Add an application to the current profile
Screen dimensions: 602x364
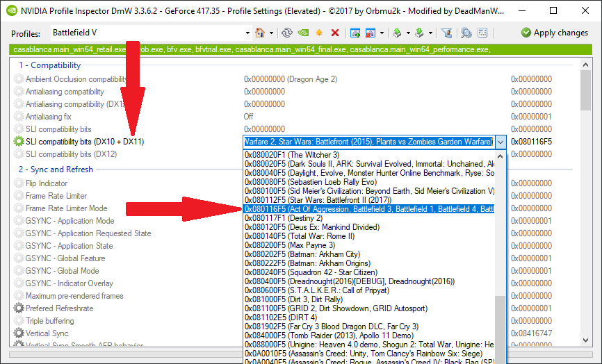click(x=355, y=33)
